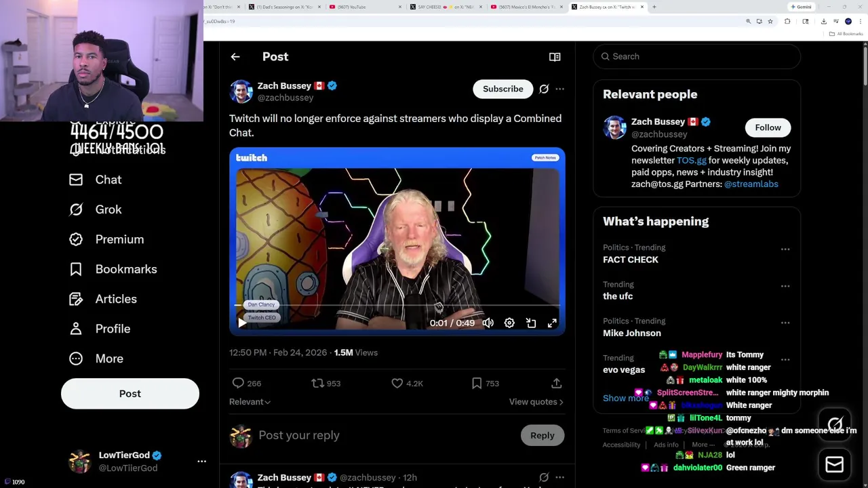Open Chrome extensions puzzle icon

pos(787,21)
